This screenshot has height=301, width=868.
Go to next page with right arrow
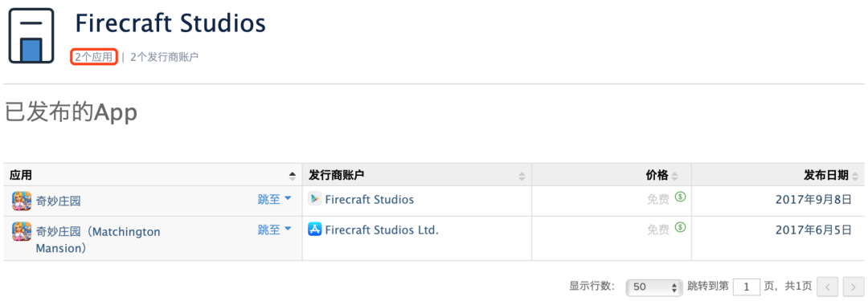click(x=853, y=287)
